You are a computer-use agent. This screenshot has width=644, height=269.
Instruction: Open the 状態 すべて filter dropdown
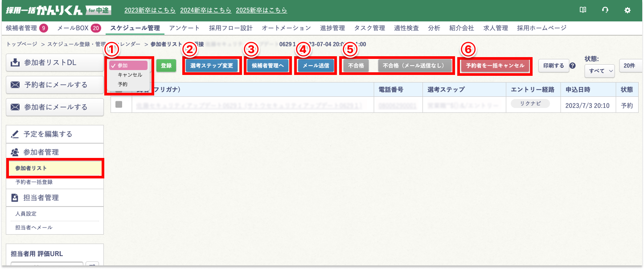pyautogui.click(x=599, y=70)
